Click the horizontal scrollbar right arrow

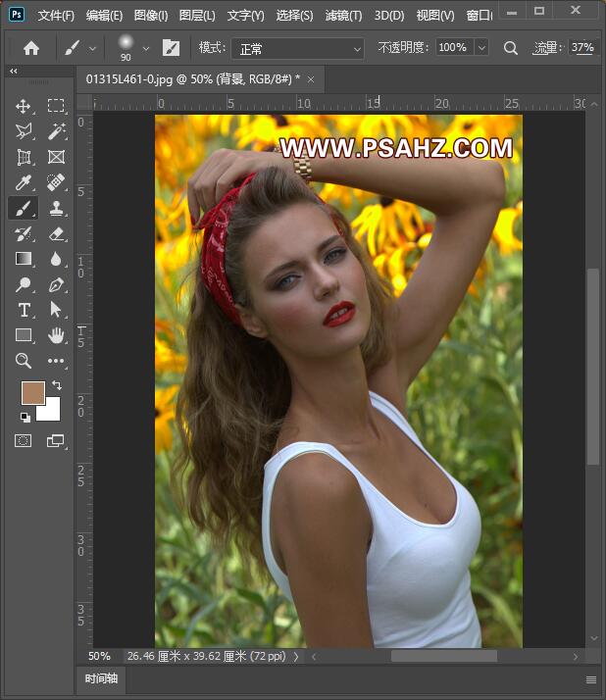click(576, 656)
